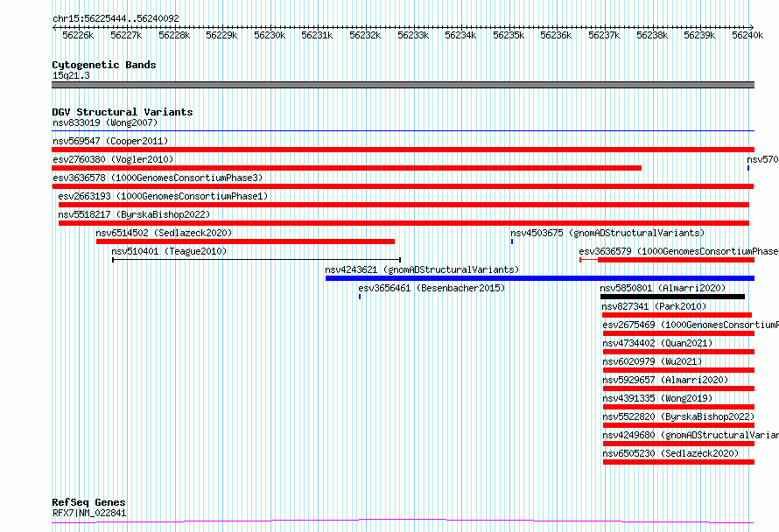779x532 pixels.
Task: Select nsv5518217 (ByrskaBishop2022) label
Action: click(134, 214)
